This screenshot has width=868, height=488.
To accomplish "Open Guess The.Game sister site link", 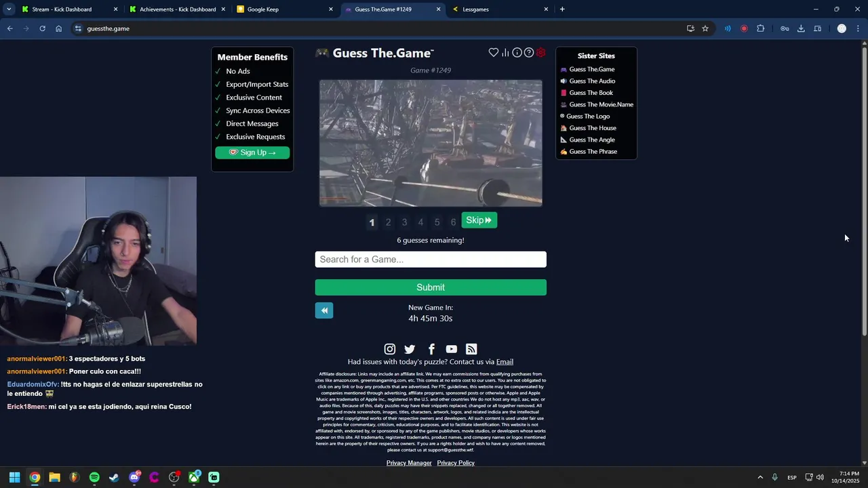I will coord(592,69).
